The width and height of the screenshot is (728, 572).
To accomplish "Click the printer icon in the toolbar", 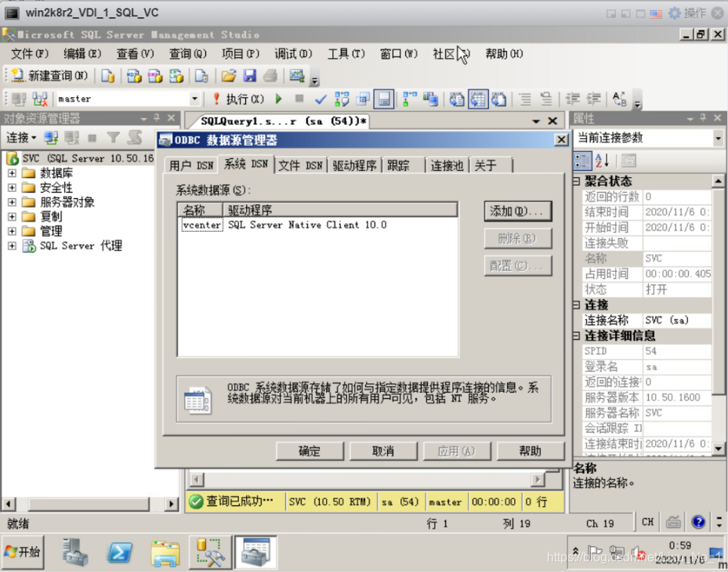I will pos(270,75).
